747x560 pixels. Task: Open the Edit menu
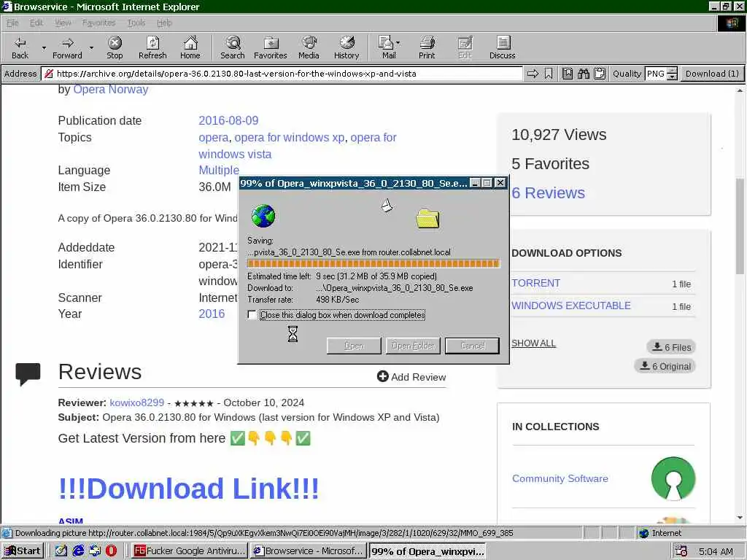[36, 23]
